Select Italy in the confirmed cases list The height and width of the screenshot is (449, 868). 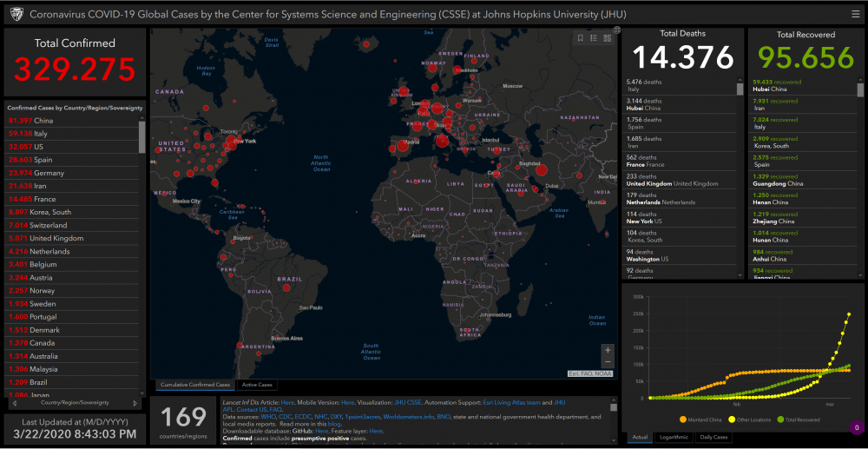41,134
